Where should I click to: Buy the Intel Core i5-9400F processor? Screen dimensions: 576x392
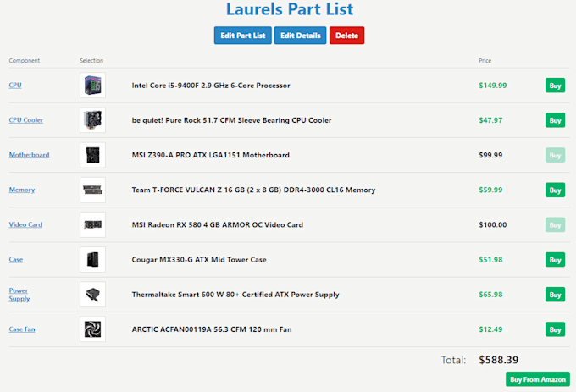(555, 86)
